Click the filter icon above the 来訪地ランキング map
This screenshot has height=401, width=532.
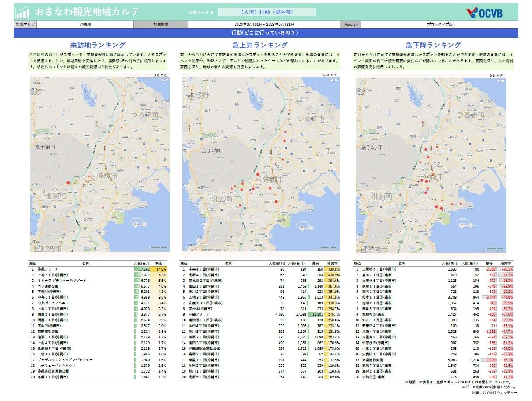click(162, 75)
